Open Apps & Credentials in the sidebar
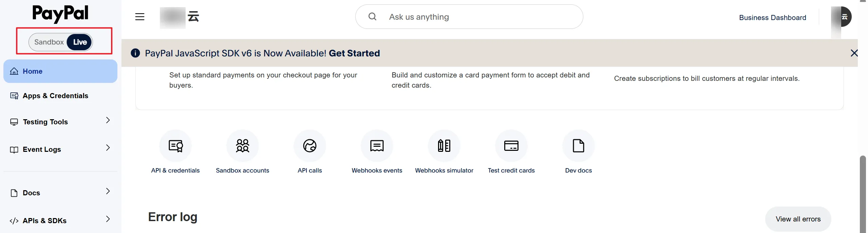The height and width of the screenshot is (233, 868). point(55,96)
